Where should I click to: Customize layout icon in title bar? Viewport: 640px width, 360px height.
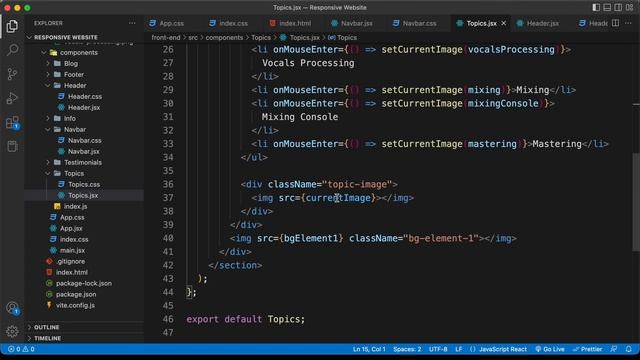pyautogui.click(x=629, y=7)
